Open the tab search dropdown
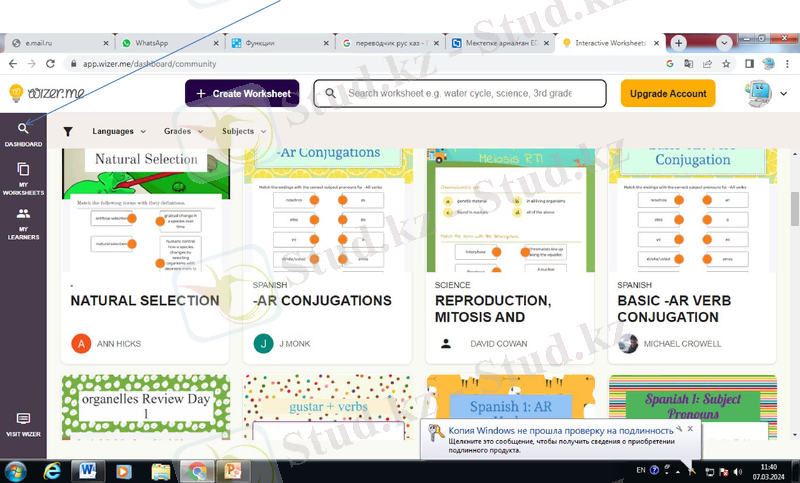Viewport: 800px width, 483px height. pyautogui.click(x=723, y=43)
